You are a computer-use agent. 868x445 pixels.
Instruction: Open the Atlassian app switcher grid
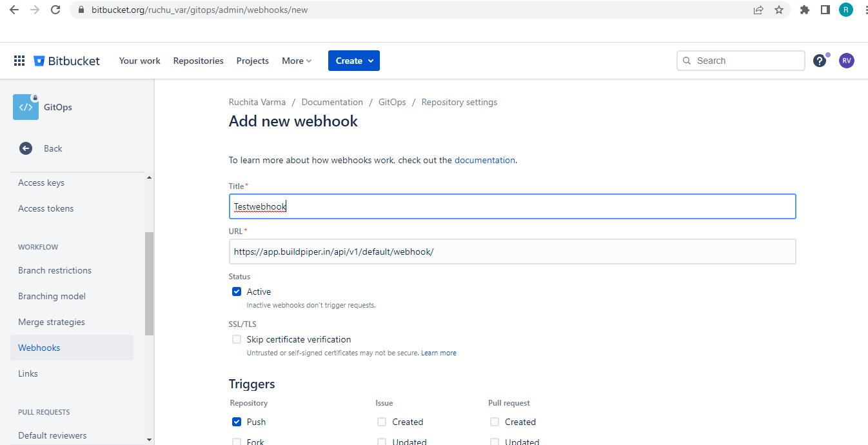pyautogui.click(x=19, y=61)
